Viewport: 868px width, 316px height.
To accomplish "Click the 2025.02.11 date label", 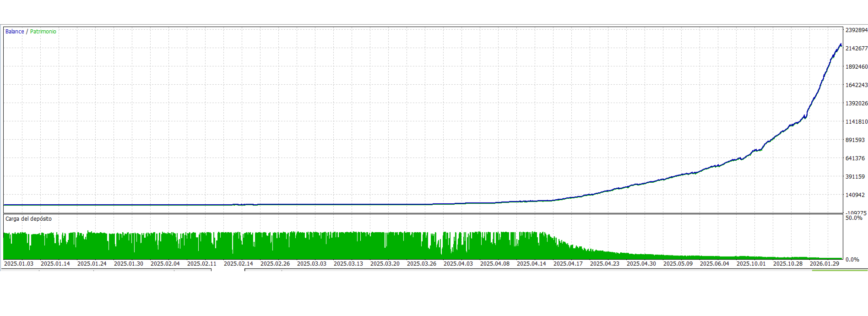I will [x=202, y=264].
